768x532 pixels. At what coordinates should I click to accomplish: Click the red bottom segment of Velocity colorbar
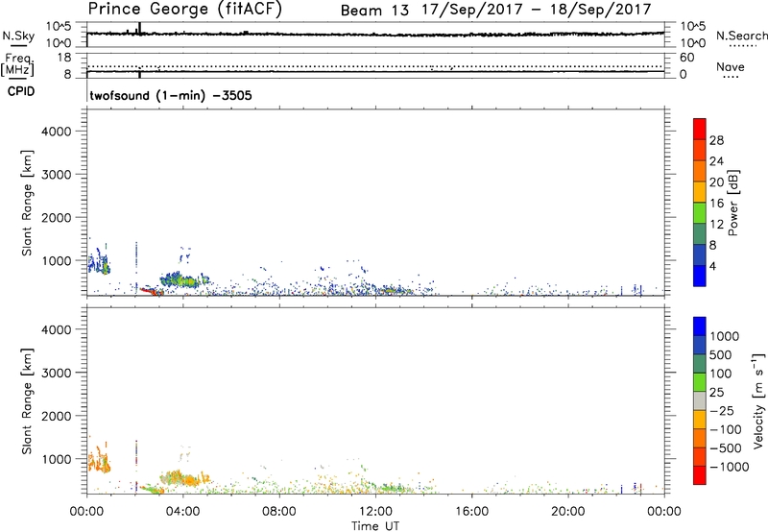coord(700,475)
